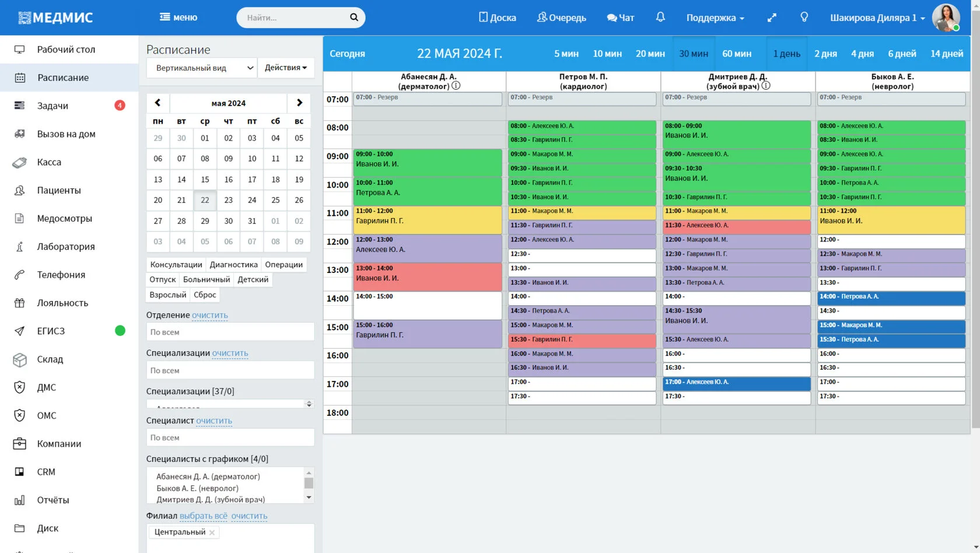980x553 pixels.
Task: Open the Вертикальный вид dropdown
Action: pos(202,68)
